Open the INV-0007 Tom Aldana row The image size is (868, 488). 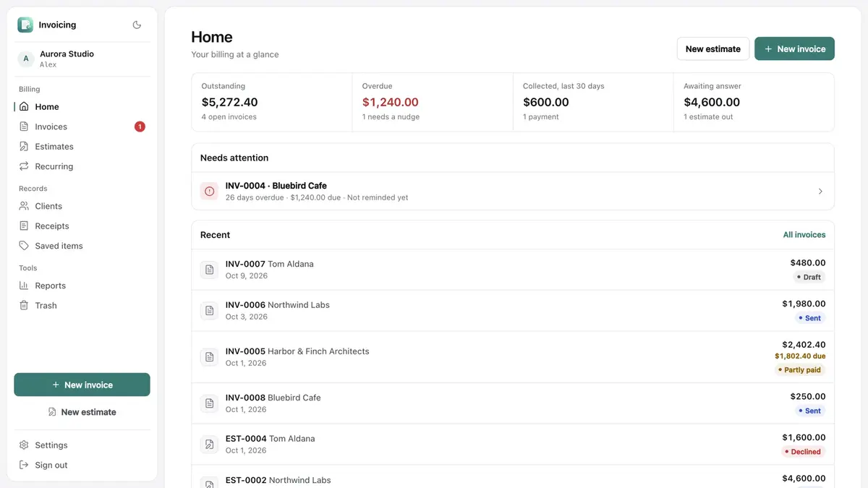(x=513, y=270)
